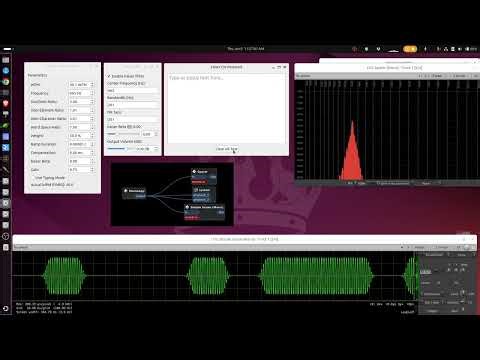Click the WPM spinbox arrows
This screenshot has width=480, height=360.
click(x=92, y=85)
